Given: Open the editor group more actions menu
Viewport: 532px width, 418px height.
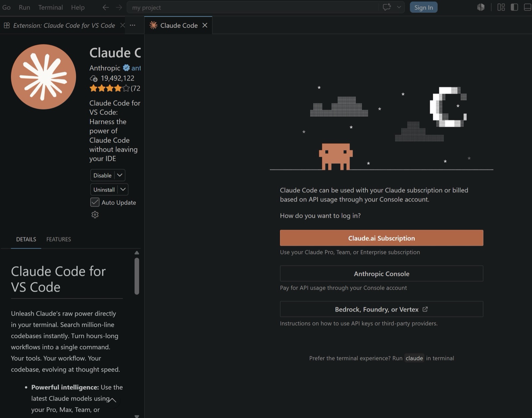Looking at the screenshot, I should [x=132, y=25].
